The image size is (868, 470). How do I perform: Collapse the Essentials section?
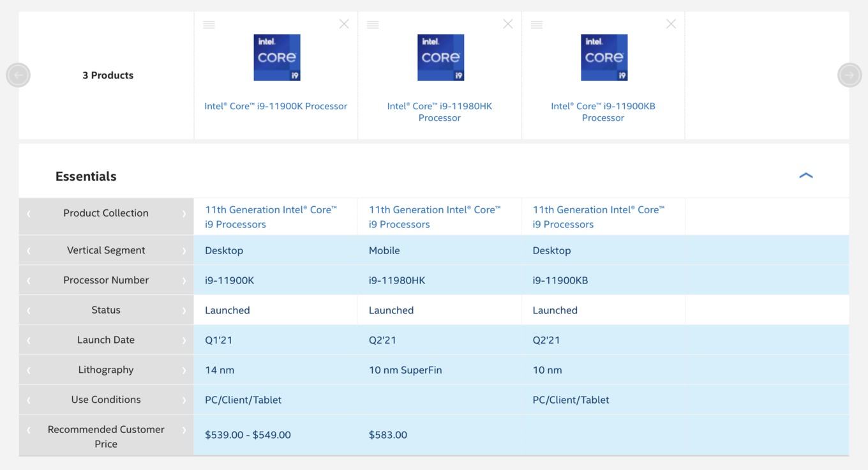(806, 176)
